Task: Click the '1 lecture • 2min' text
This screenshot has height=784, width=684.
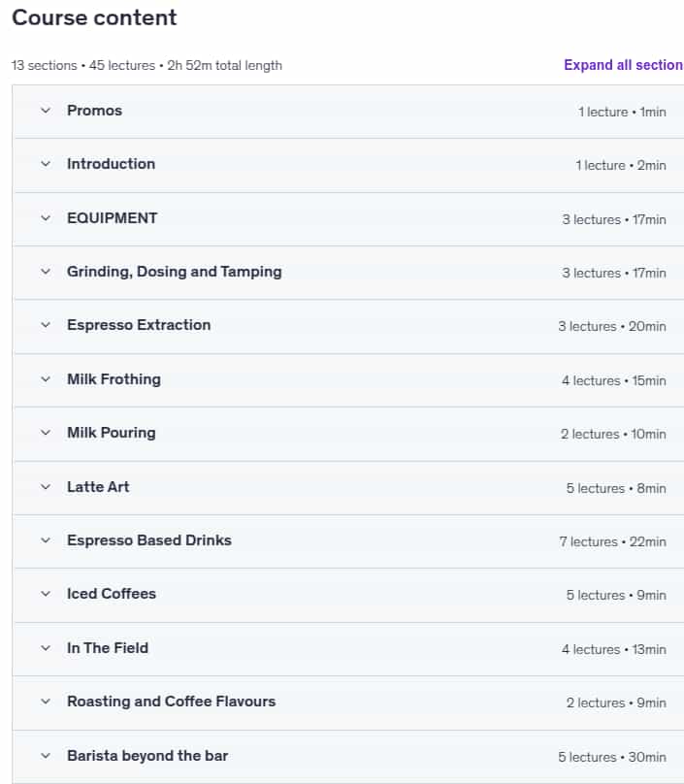Action: (x=621, y=166)
